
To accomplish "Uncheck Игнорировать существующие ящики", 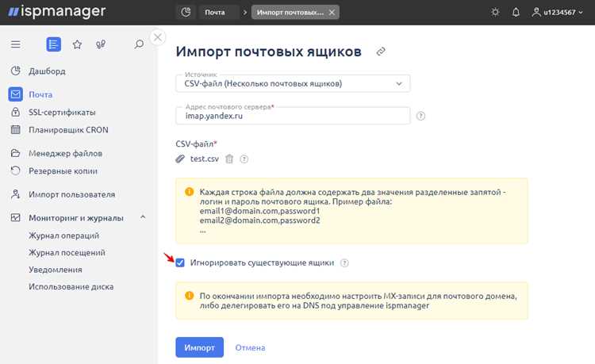I will tap(180, 262).
